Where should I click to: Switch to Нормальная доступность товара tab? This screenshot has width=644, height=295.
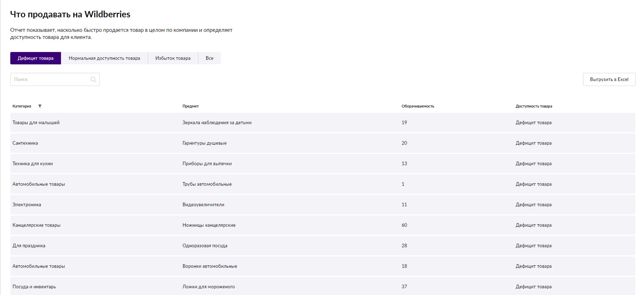click(104, 58)
